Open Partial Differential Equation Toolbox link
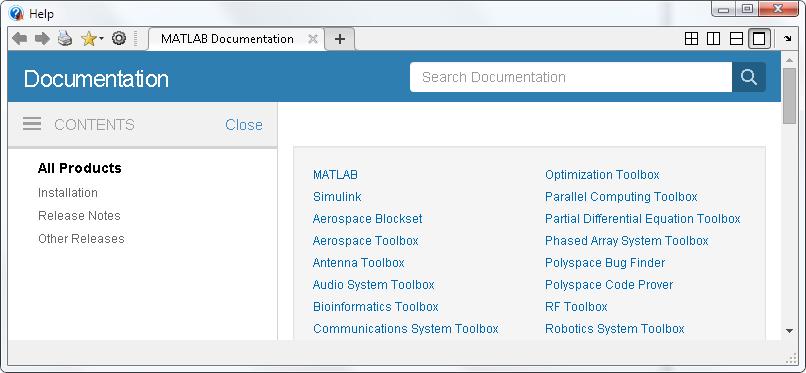 click(x=643, y=219)
